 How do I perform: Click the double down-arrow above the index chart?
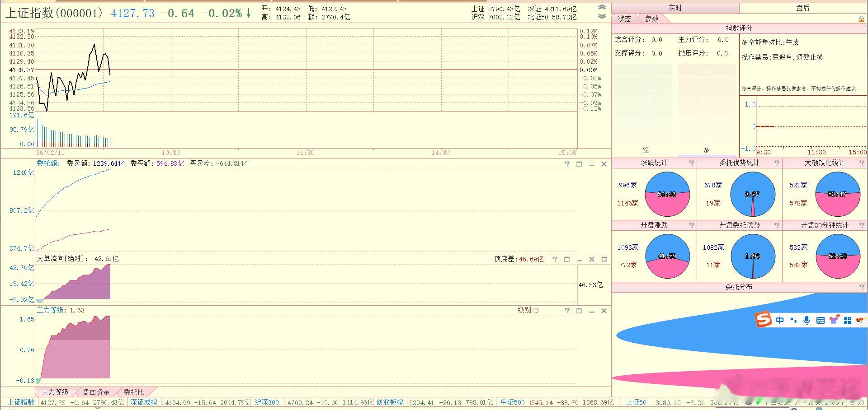(x=602, y=16)
